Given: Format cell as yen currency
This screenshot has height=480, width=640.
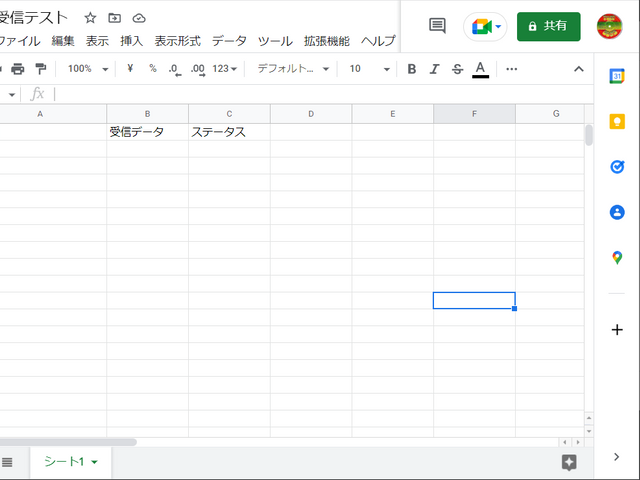Looking at the screenshot, I should (x=130, y=69).
